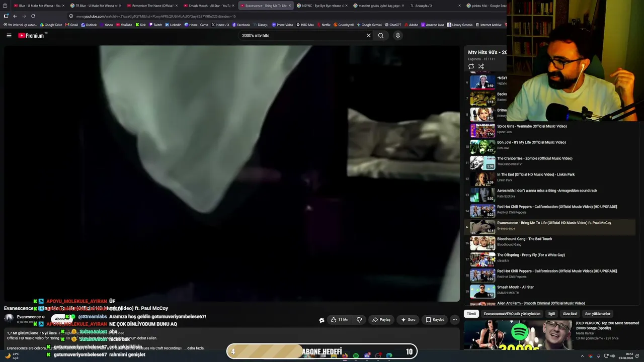Open the Google Drive bookmark
Screen dimensions: 644x362
pos(51,25)
